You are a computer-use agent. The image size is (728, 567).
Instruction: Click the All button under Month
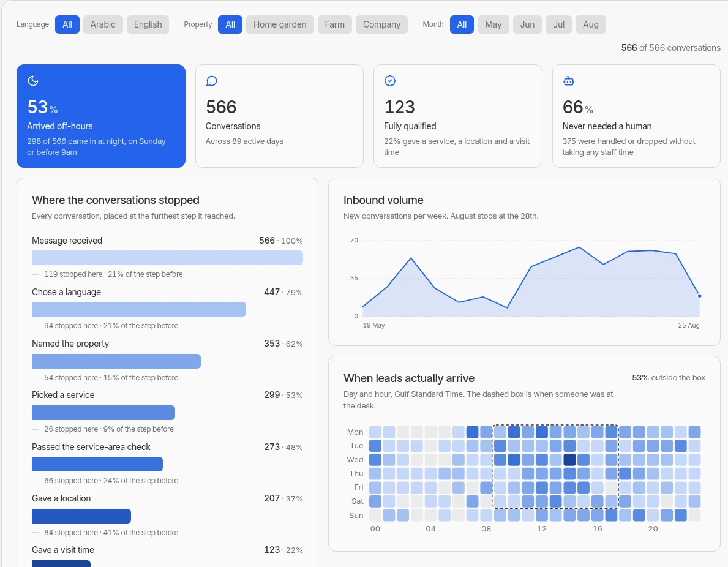pyautogui.click(x=462, y=24)
